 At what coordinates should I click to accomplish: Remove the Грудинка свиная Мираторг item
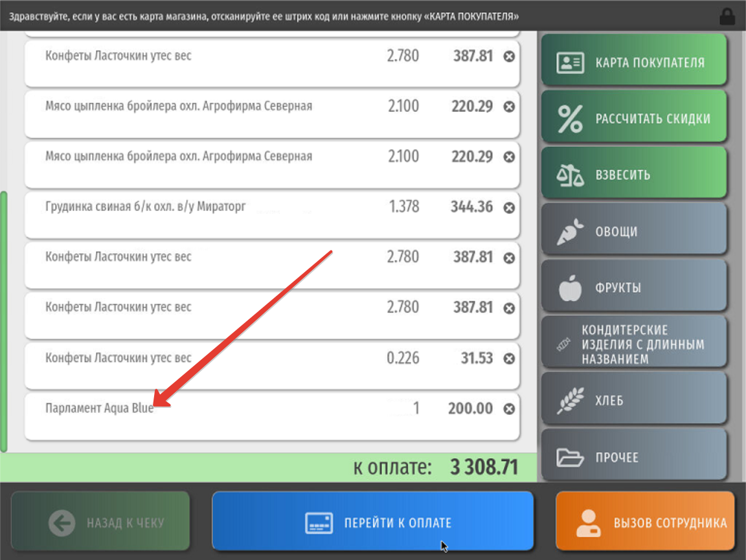(x=509, y=207)
